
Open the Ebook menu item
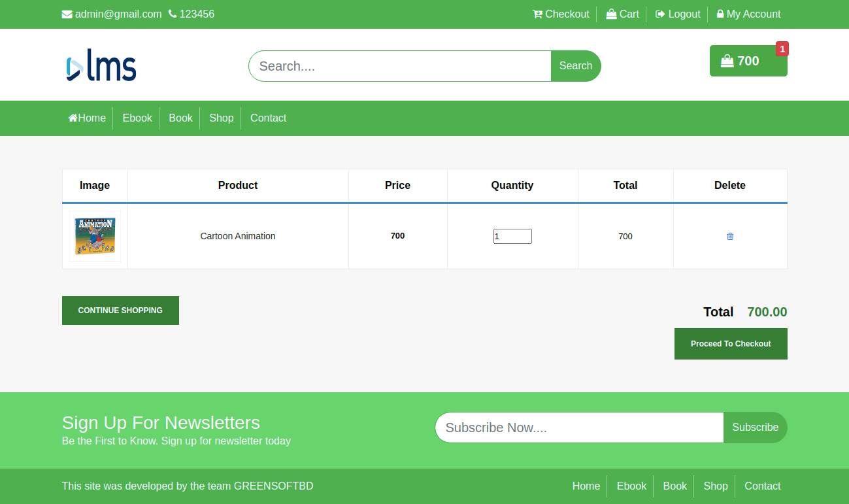[137, 118]
